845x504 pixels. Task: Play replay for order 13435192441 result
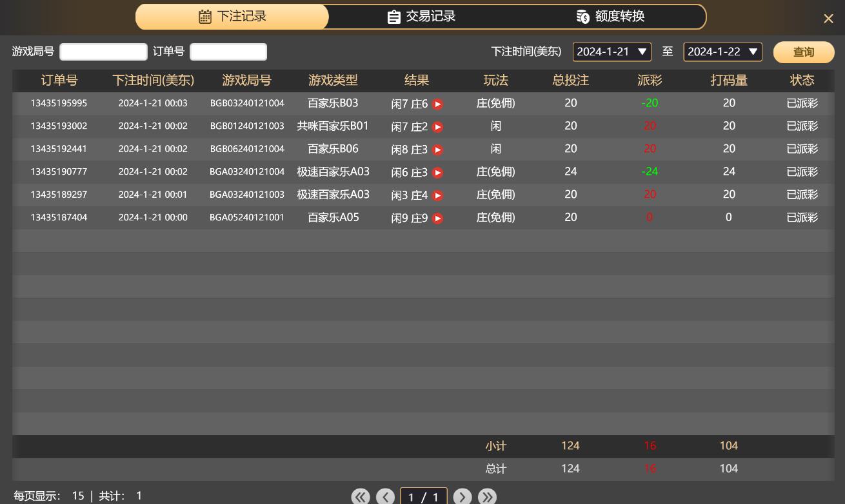(437, 150)
